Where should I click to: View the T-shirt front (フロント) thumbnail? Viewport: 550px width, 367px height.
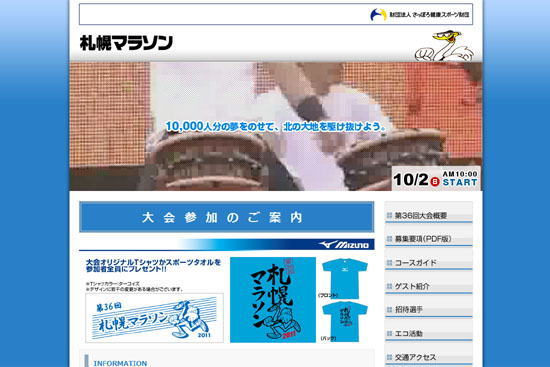(345, 278)
